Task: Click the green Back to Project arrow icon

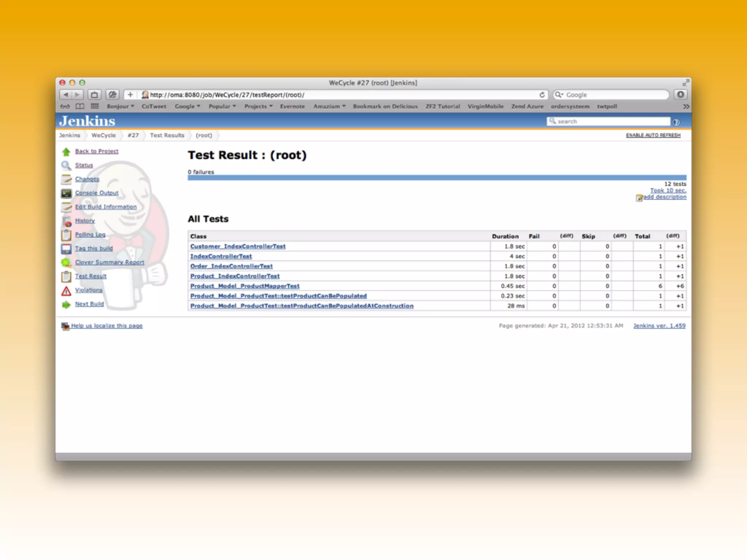Action: (66, 152)
